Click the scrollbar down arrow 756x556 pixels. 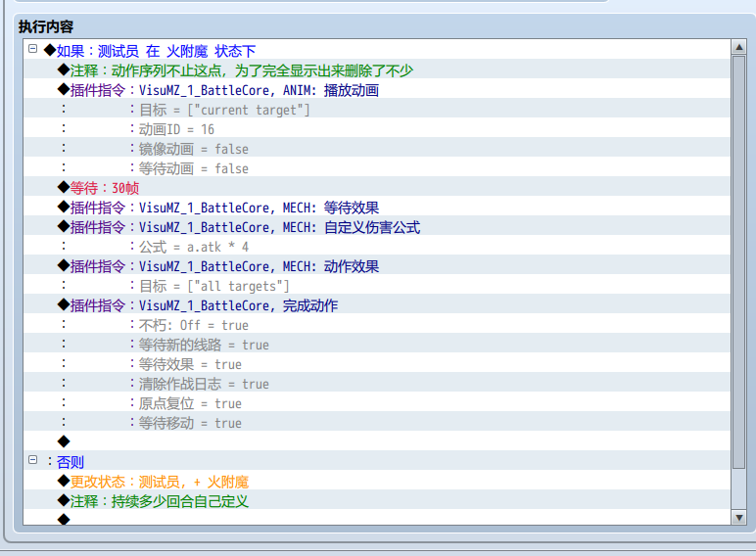pos(738,518)
